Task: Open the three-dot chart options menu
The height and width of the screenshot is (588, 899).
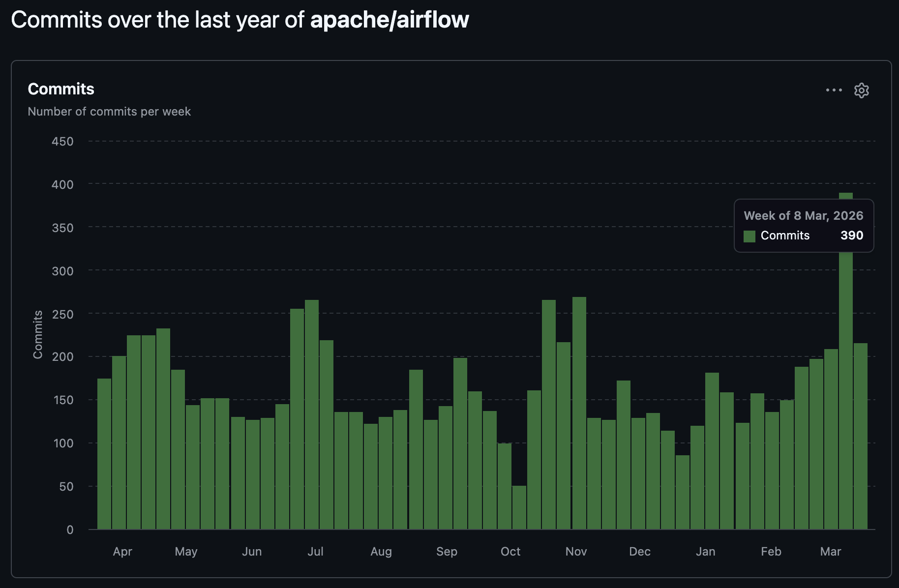Action: tap(834, 90)
